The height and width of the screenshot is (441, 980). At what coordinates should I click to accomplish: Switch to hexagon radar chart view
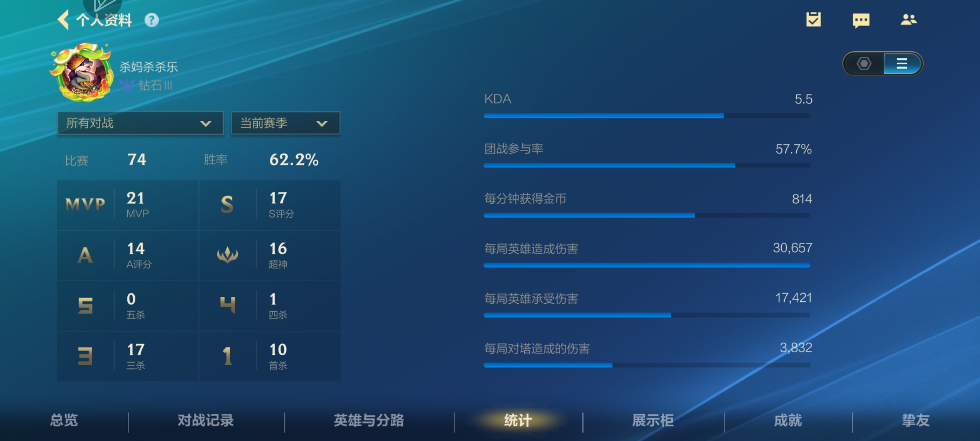pyautogui.click(x=864, y=64)
